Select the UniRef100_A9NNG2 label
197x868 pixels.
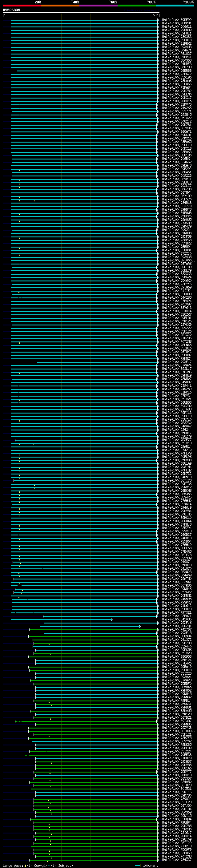click(176, 697)
